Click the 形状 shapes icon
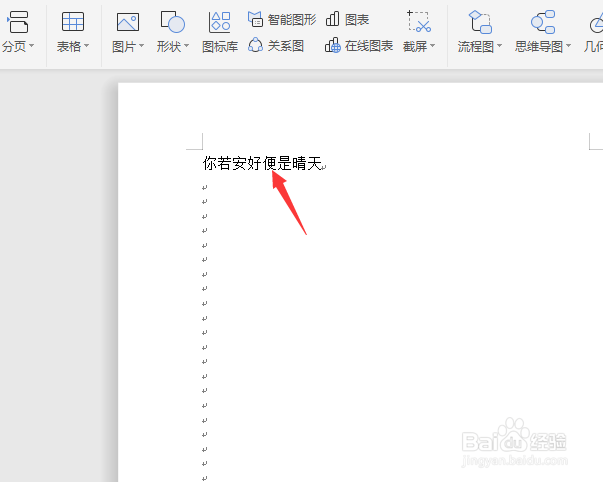This screenshot has width=603, height=482. pos(173,22)
